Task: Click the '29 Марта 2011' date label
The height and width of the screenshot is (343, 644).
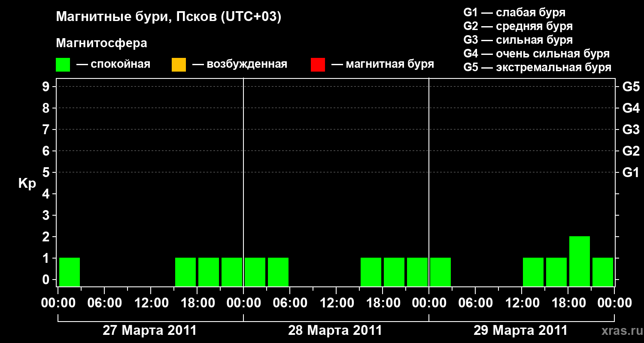Action: (x=520, y=331)
